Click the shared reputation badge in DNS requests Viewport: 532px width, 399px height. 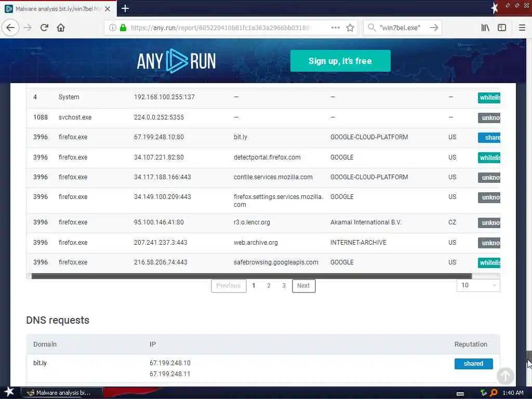(474, 364)
